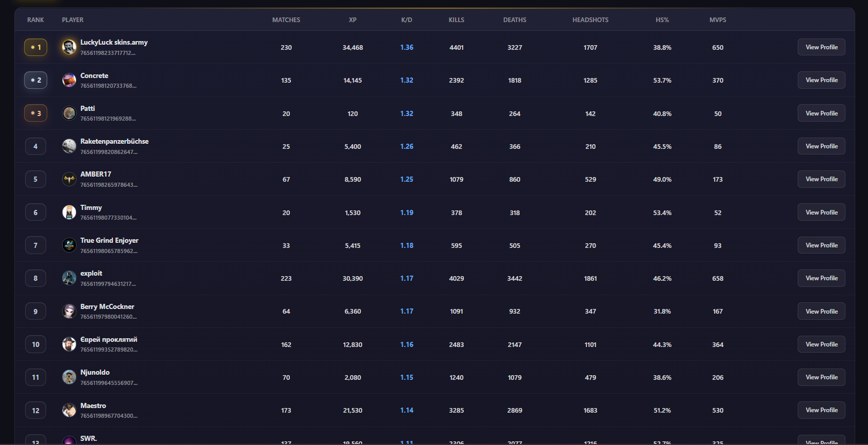Click Maestro's avatar image
868x445 pixels.
point(69,410)
